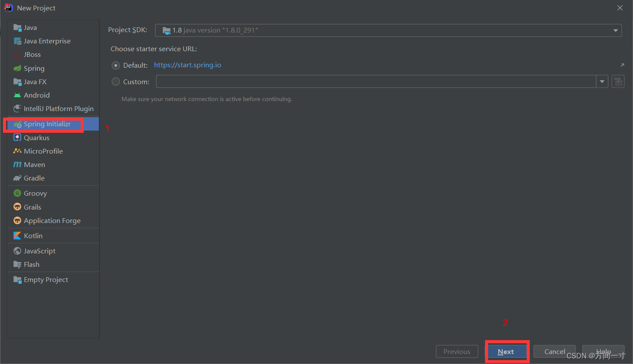Close the New Project dialog
This screenshot has width=633, height=364.
coord(620,8)
